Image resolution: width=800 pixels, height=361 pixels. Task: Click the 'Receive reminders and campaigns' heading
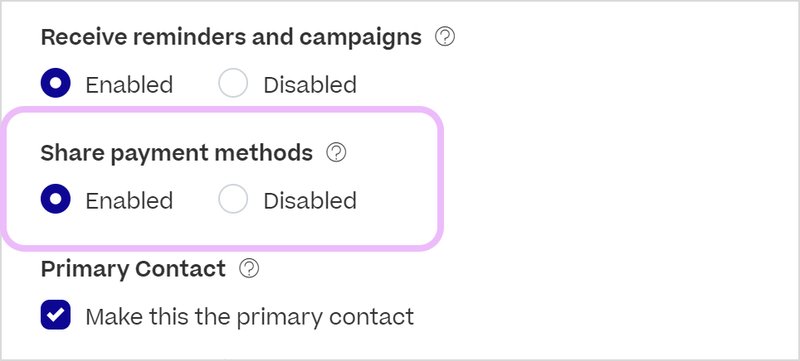[x=231, y=37]
